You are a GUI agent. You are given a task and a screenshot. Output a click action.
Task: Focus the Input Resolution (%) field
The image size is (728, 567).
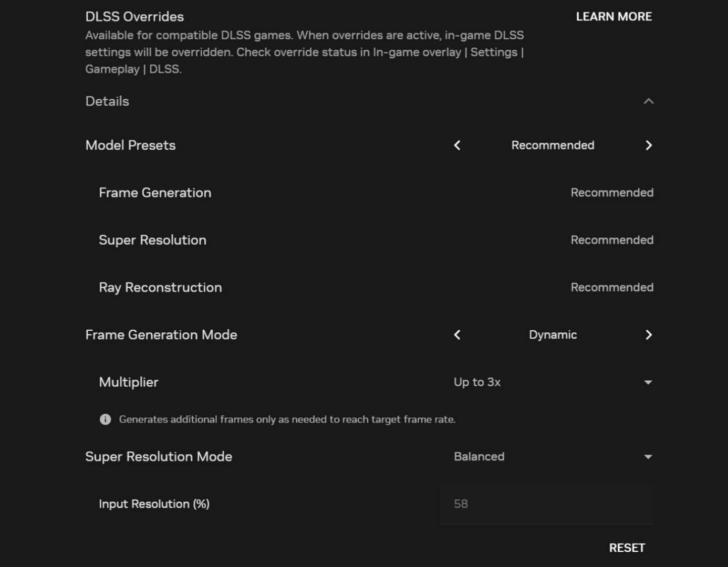pos(547,504)
